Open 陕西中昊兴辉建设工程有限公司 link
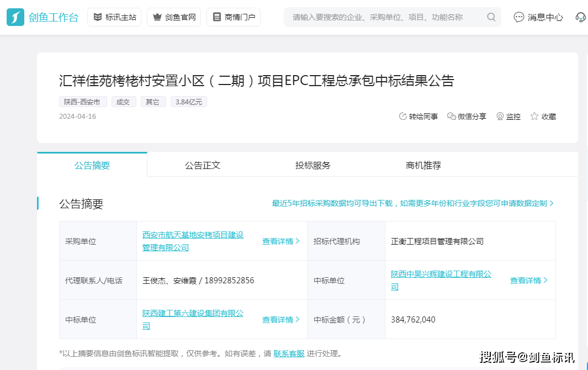This screenshot has height=370, width=588. pos(441,281)
